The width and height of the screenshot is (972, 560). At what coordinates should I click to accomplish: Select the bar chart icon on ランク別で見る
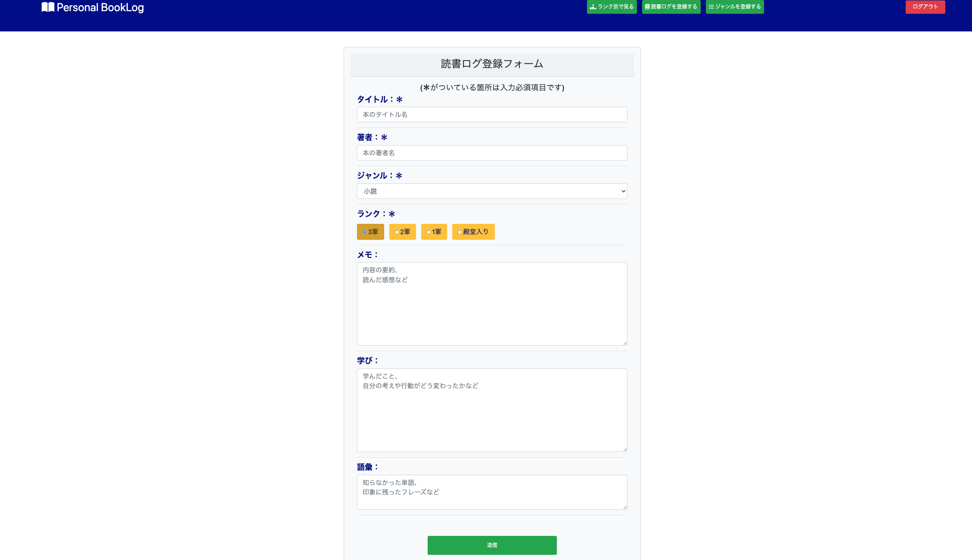tap(593, 6)
